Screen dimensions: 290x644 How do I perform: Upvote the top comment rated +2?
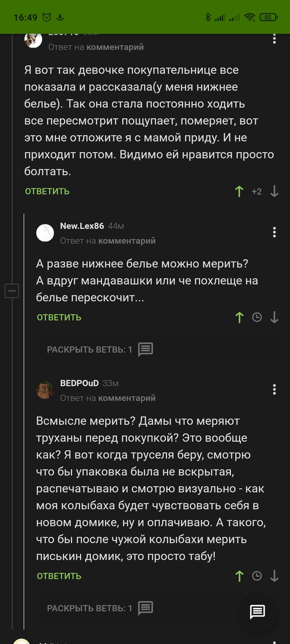coord(239,191)
